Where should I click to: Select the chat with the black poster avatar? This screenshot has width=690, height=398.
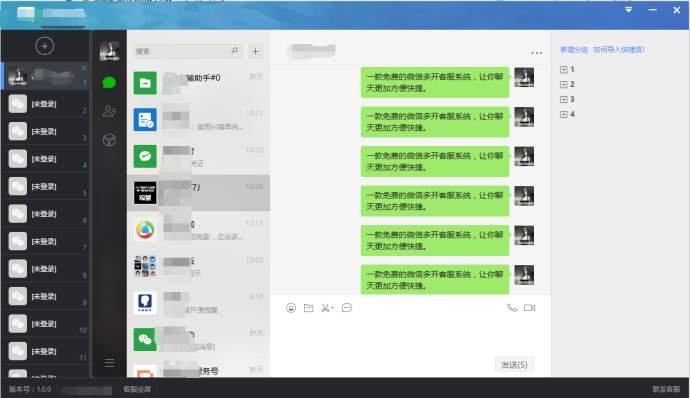198,193
